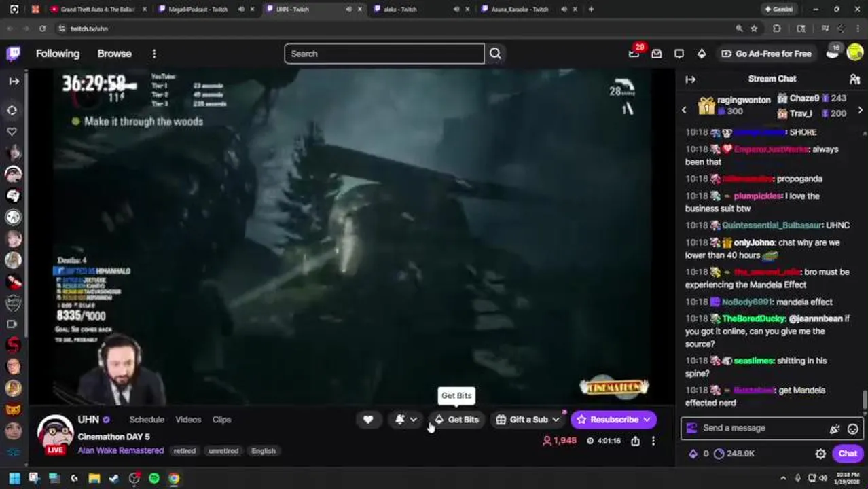Screen dimensions: 868x489
Task: Click chat username TheBoredDucky
Action: click(x=754, y=319)
